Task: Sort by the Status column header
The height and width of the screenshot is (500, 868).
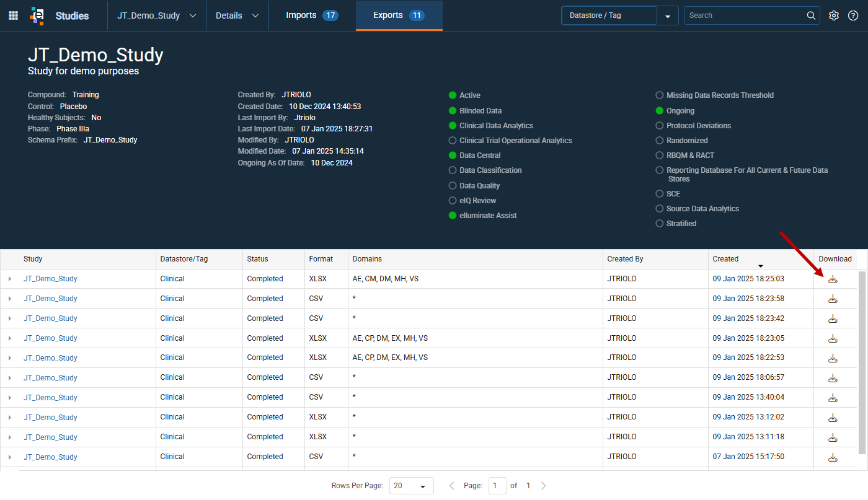Action: 257,259
